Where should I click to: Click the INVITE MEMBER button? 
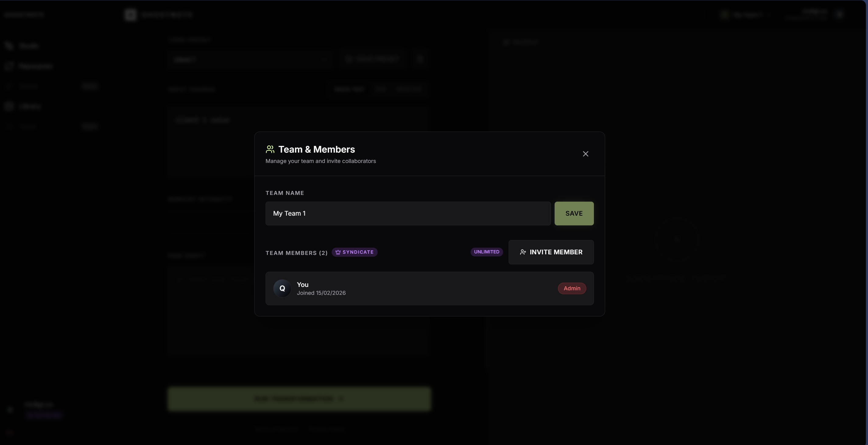[551, 252]
